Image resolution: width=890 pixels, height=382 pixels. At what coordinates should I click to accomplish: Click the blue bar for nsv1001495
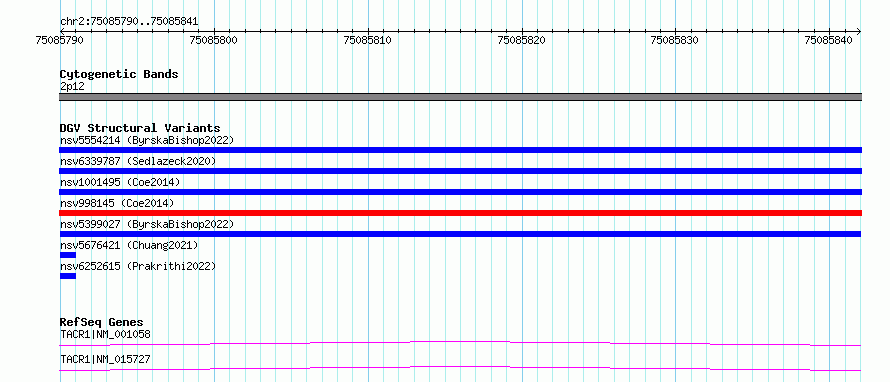click(x=460, y=192)
